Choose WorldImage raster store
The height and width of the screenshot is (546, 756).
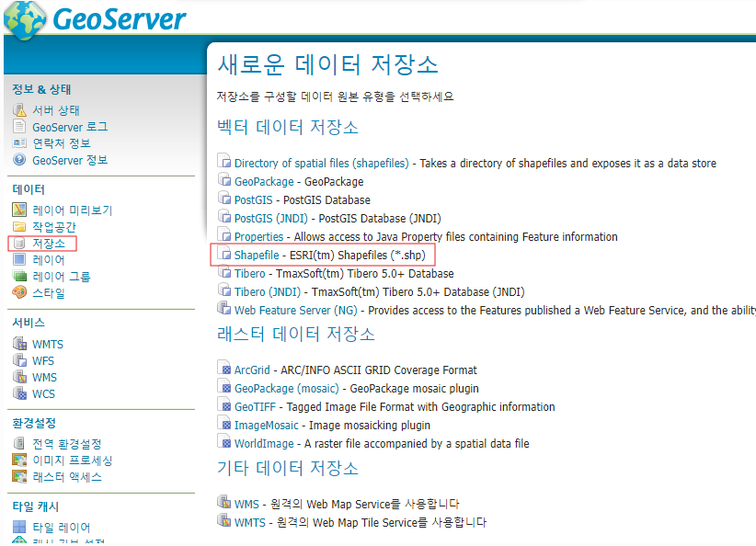coord(264,443)
